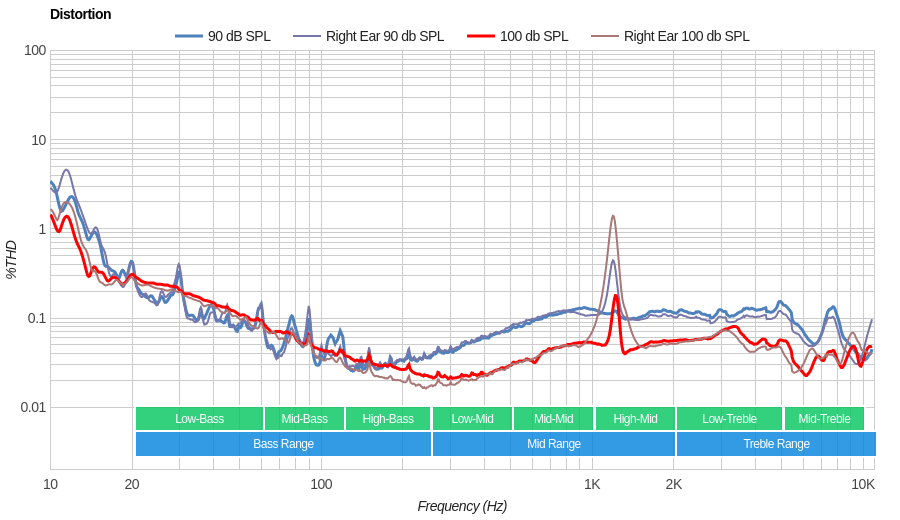This screenshot has width=900, height=520.
Task: Toggle Right Ear 100 db SPL legend label
Action: point(686,36)
